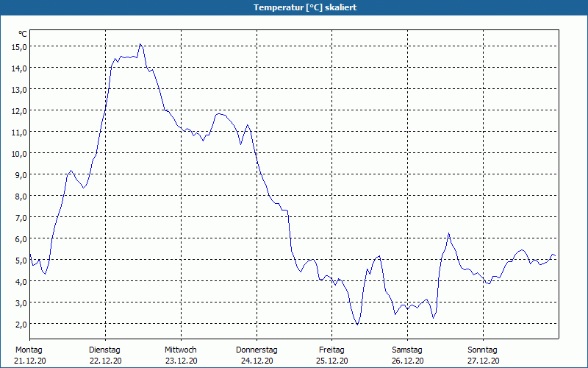Click the date 23.12.20
Screen dimensions: 588x368
point(181,361)
